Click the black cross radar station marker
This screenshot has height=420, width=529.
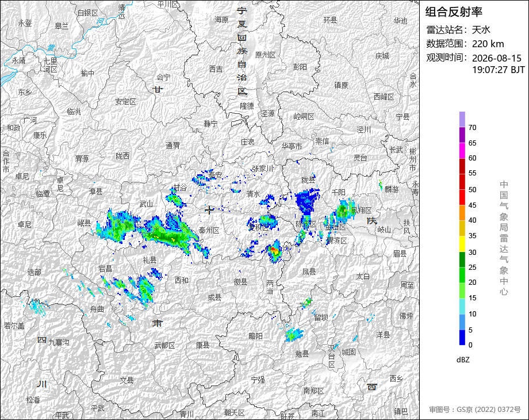(x=209, y=210)
